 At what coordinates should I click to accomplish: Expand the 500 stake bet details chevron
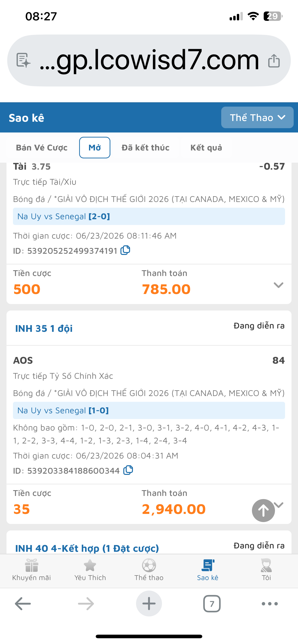coord(279,285)
